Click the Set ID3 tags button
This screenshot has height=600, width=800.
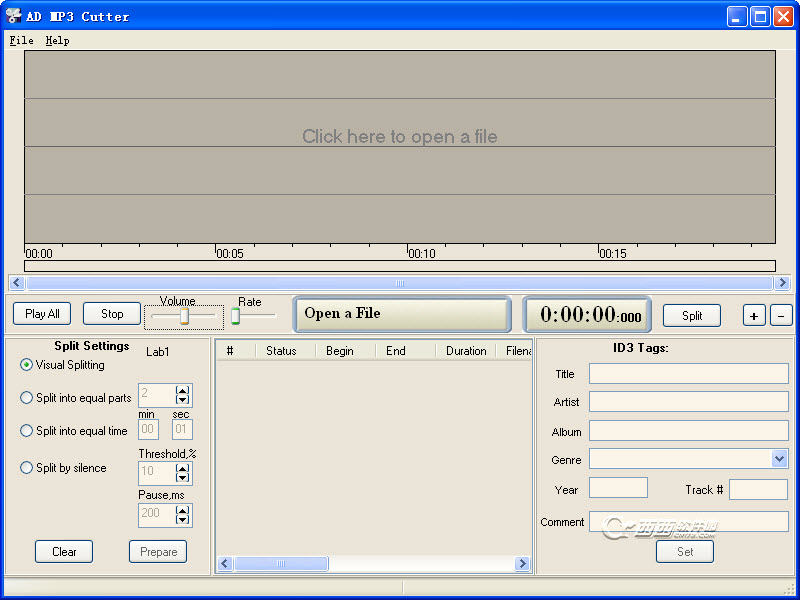(x=684, y=551)
